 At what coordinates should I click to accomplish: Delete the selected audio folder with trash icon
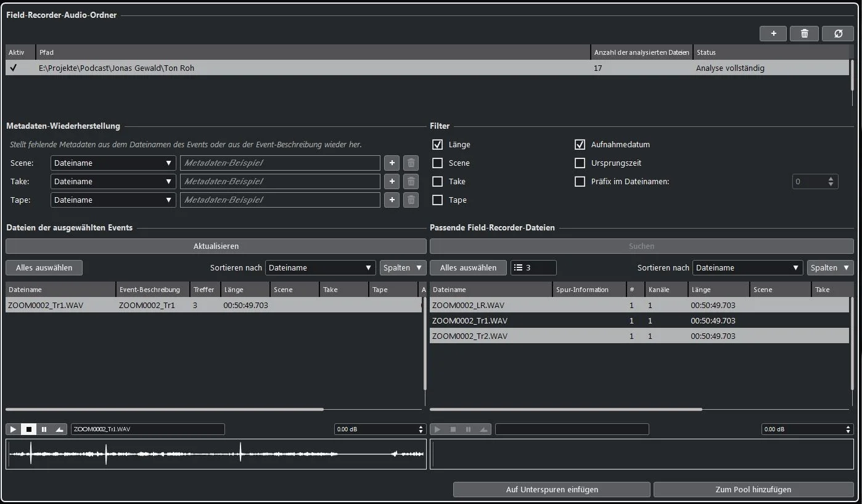pyautogui.click(x=804, y=33)
